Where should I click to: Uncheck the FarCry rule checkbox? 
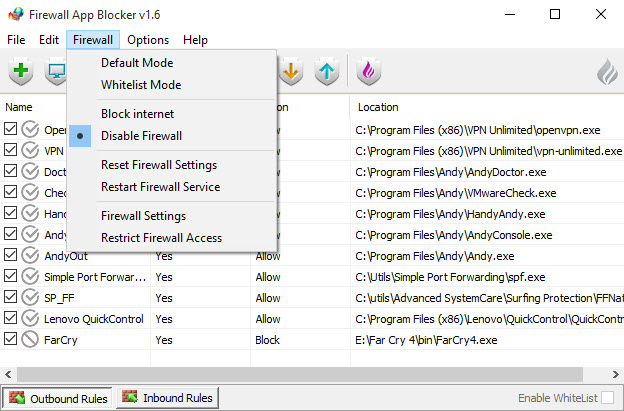pos(11,339)
